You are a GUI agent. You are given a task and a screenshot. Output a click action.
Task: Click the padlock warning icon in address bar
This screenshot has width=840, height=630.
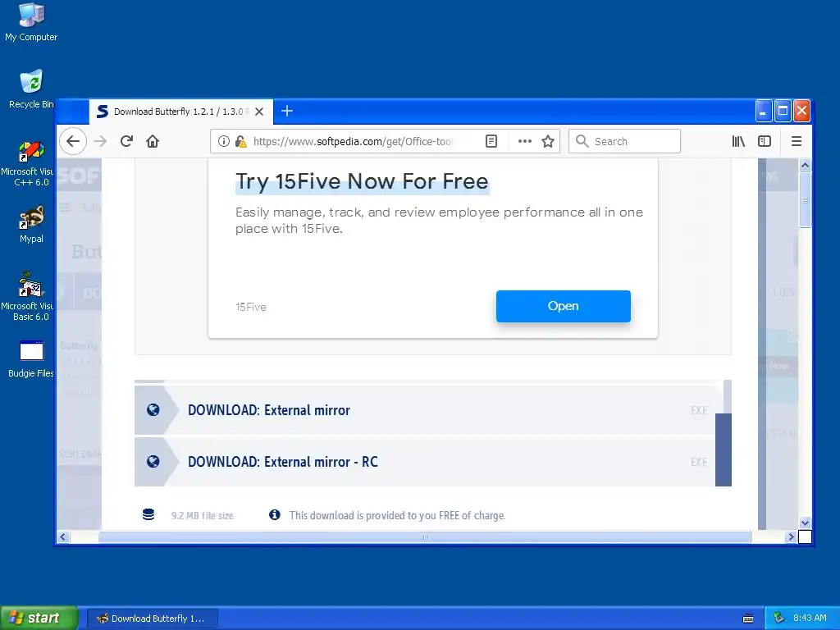[x=241, y=141]
